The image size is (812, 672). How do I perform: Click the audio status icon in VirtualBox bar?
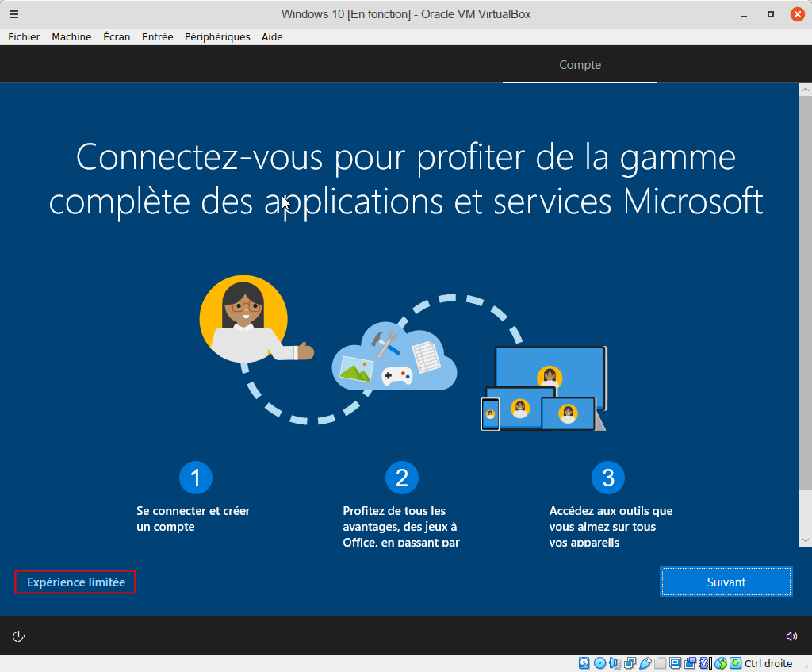615,663
